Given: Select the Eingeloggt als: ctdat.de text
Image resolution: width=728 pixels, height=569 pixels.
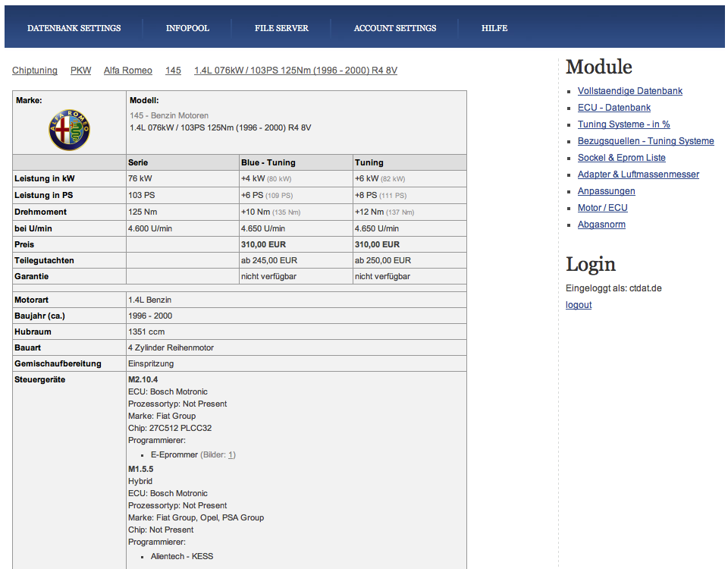Looking at the screenshot, I should pyautogui.click(x=613, y=288).
